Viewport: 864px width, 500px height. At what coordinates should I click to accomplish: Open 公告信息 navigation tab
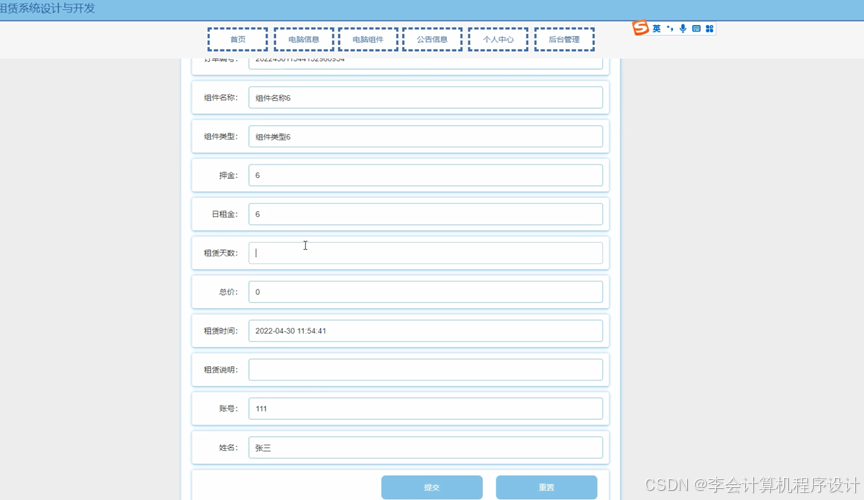coord(432,39)
